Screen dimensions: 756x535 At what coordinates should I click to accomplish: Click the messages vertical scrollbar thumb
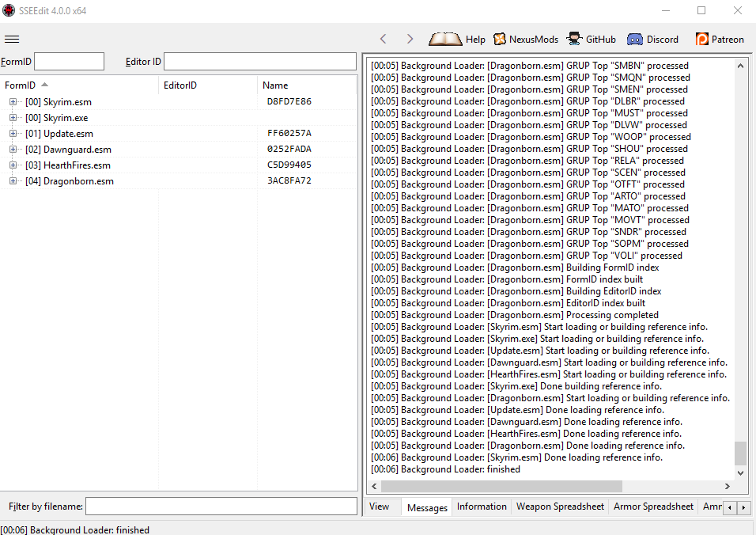(x=740, y=453)
